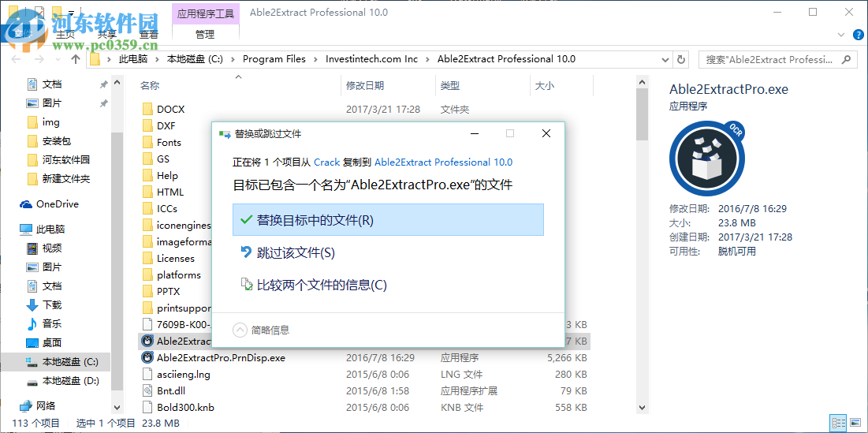This screenshot has width=868, height=433.
Task: Select HTML folder in file list
Action: [x=170, y=192]
